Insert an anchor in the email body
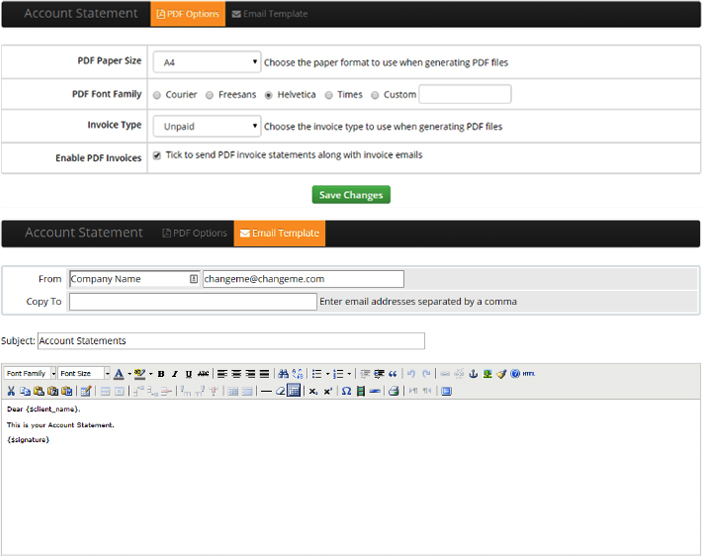The height and width of the screenshot is (557, 702). coord(474,373)
